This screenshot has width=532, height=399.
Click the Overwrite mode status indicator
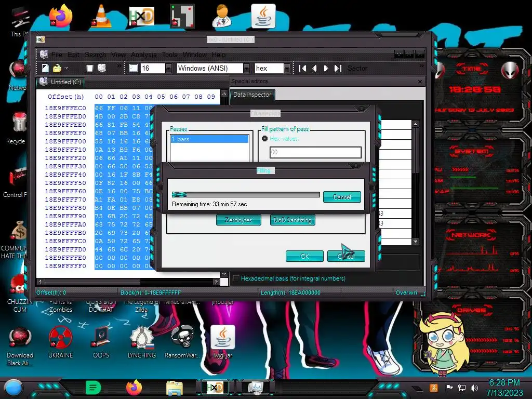[x=406, y=292]
